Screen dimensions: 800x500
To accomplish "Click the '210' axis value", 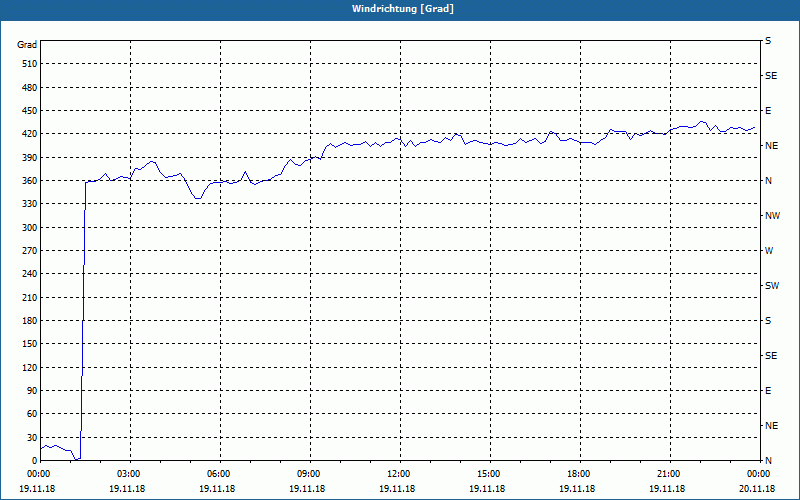I will tap(30, 297).
